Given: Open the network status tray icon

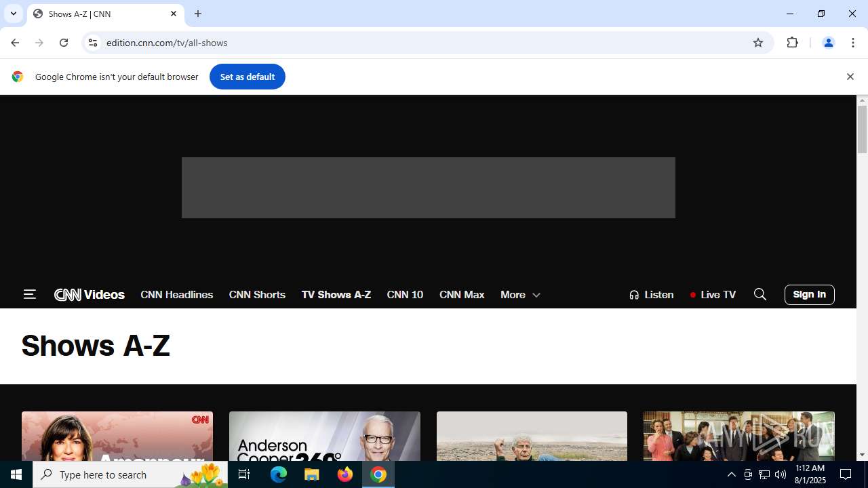Looking at the screenshot, I should coord(764,474).
